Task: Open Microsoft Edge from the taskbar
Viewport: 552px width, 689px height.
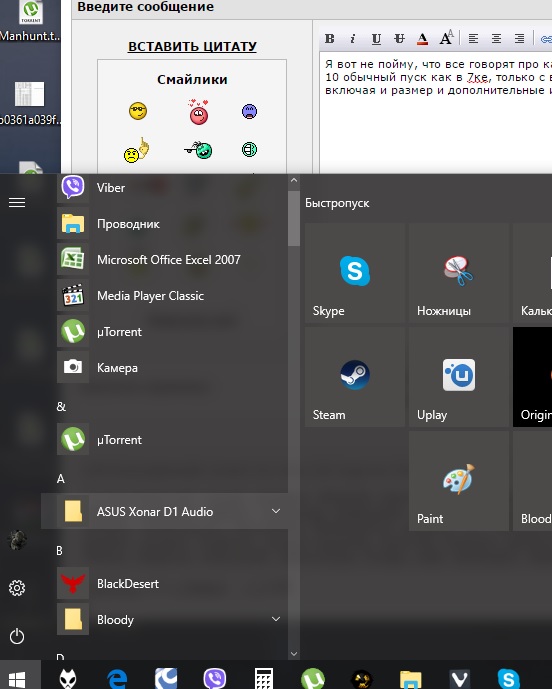Action: (117, 679)
